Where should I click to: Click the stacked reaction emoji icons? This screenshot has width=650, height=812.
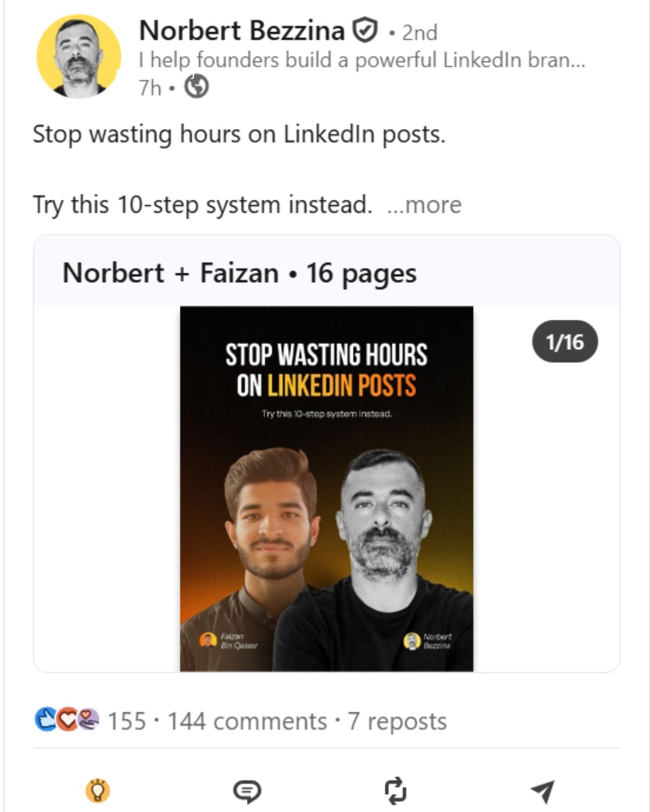pos(67,720)
